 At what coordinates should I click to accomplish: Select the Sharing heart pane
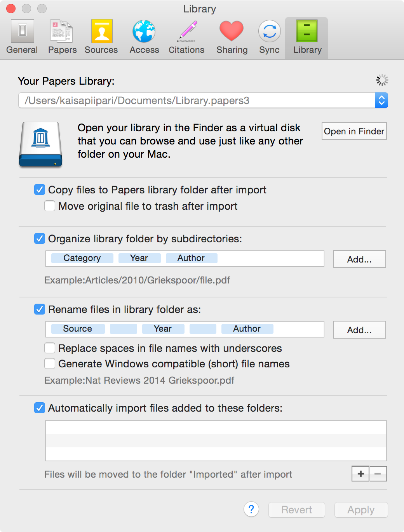tap(232, 37)
